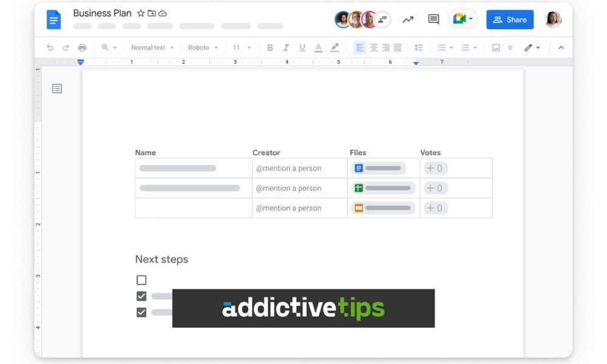This screenshot has width=607, height=364.
Task: Add a vote in the third row
Action: 435,208
